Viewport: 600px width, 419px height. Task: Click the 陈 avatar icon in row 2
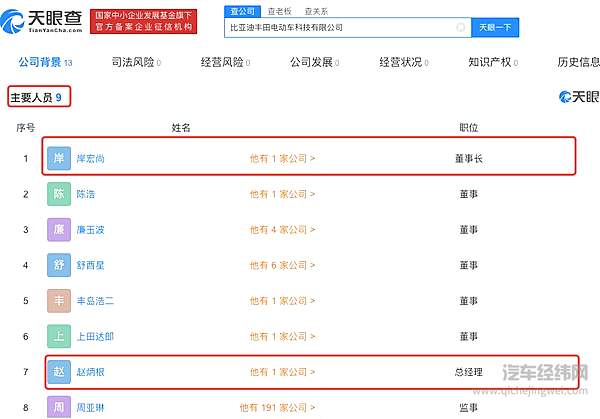[x=59, y=194]
